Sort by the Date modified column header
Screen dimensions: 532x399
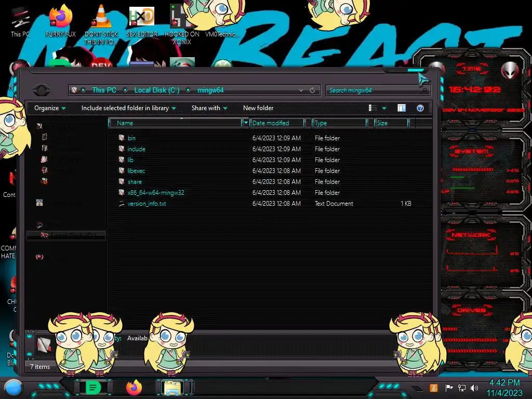pos(277,123)
